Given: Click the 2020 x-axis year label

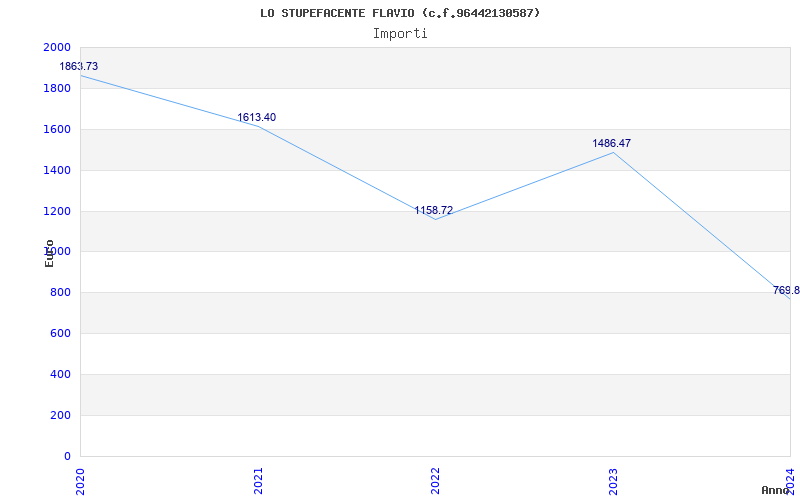Looking at the screenshot, I should point(81,481).
